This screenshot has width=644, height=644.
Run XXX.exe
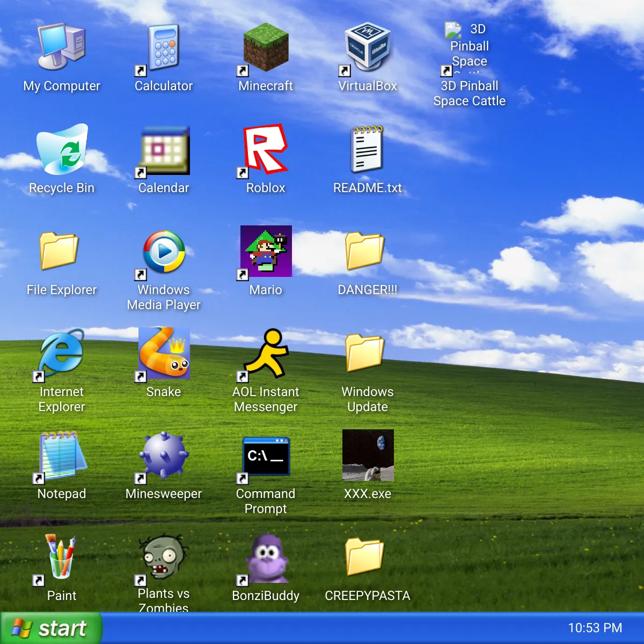tap(368, 456)
